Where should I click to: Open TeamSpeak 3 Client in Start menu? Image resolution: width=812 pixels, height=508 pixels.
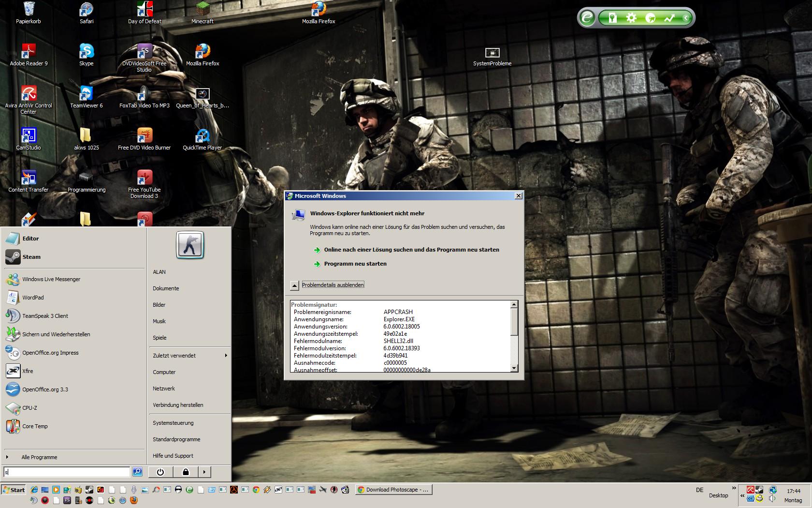pyautogui.click(x=74, y=316)
